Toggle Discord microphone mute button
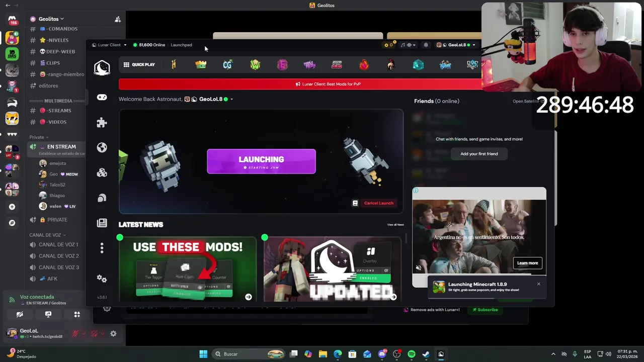This screenshot has height=362, width=644. click(75, 333)
